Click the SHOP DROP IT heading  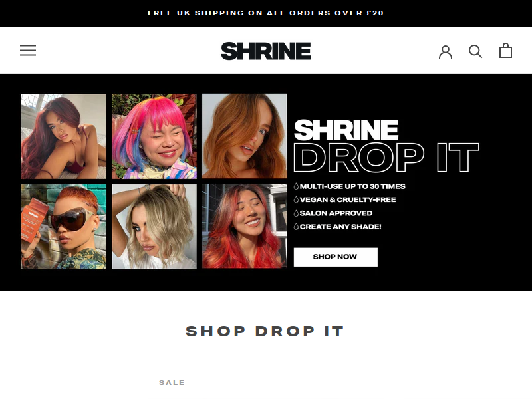(265, 331)
